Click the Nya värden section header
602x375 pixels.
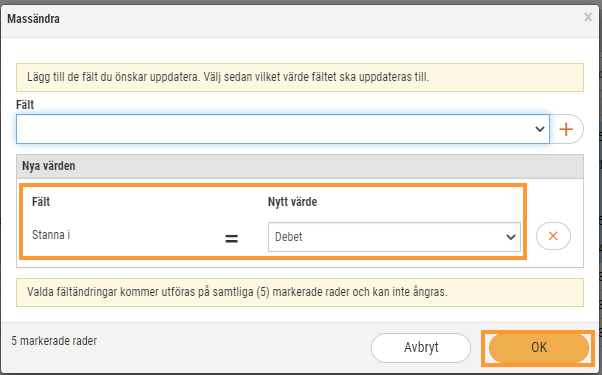click(300, 166)
